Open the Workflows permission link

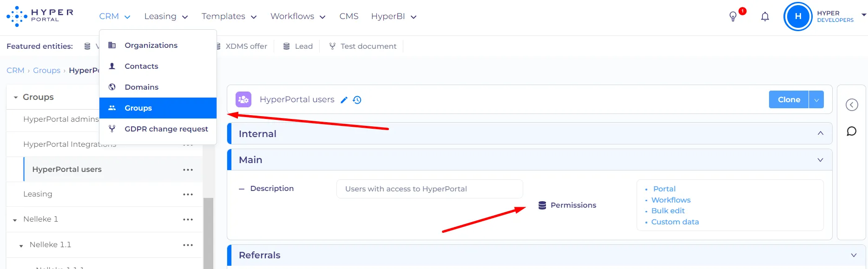coord(671,200)
